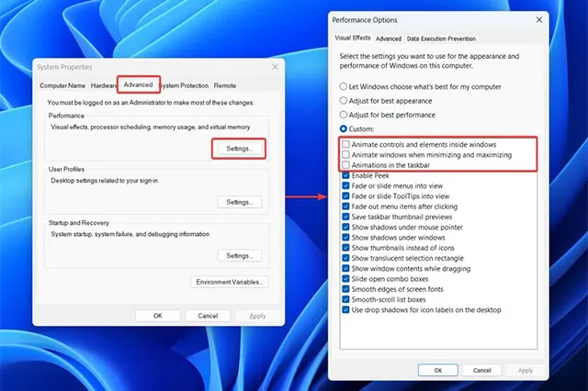Select Adjust for best performance option

click(345, 114)
